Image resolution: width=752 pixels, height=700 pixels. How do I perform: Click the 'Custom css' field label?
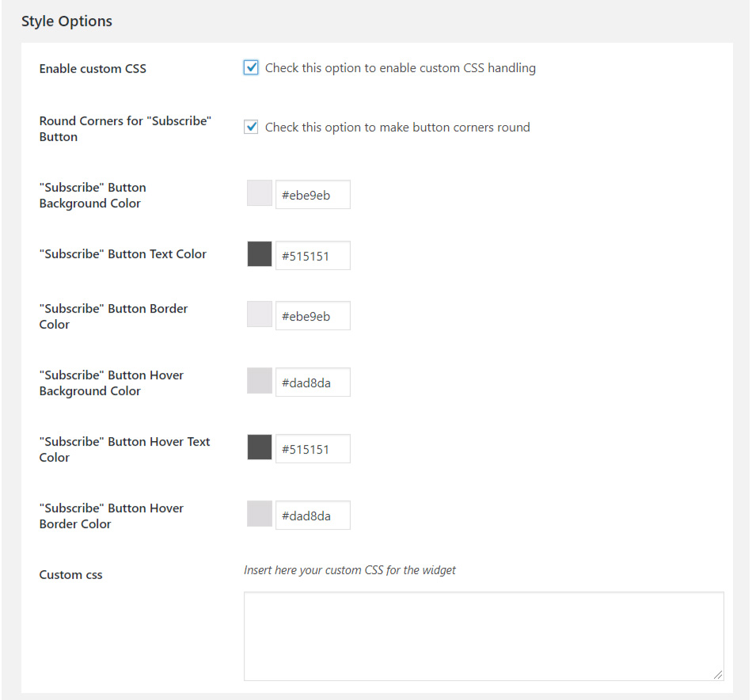click(x=70, y=575)
